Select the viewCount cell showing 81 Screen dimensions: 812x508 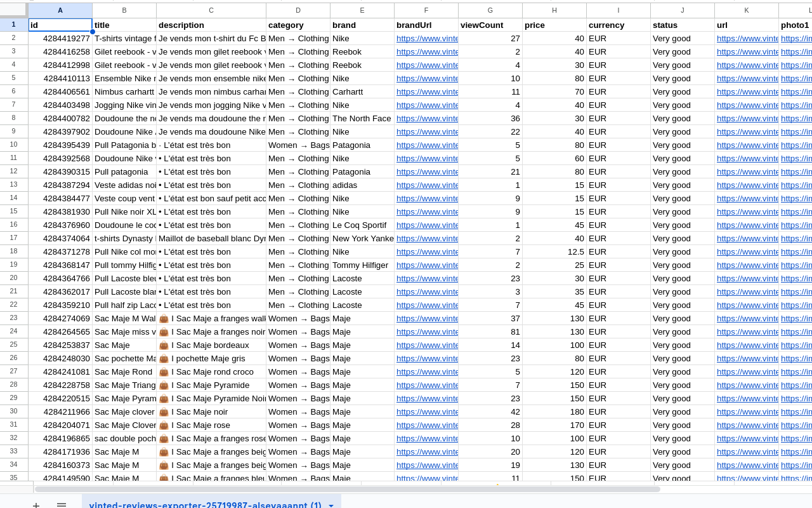[x=490, y=331]
